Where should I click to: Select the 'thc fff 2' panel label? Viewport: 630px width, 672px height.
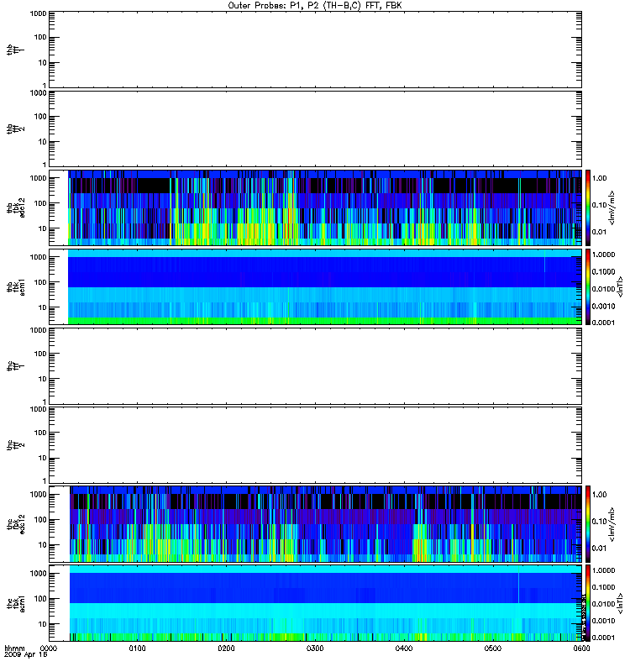[x=15, y=445]
